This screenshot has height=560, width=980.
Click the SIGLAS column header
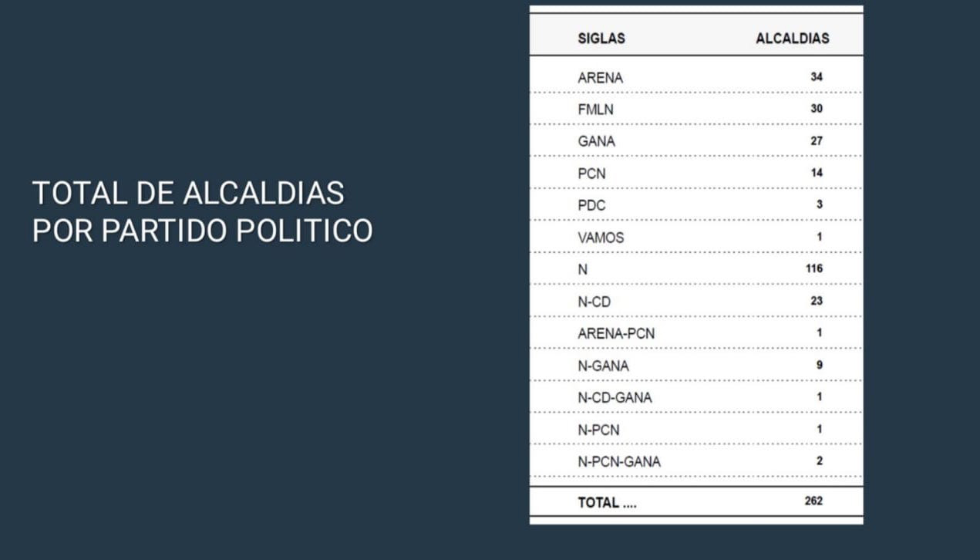click(x=601, y=39)
